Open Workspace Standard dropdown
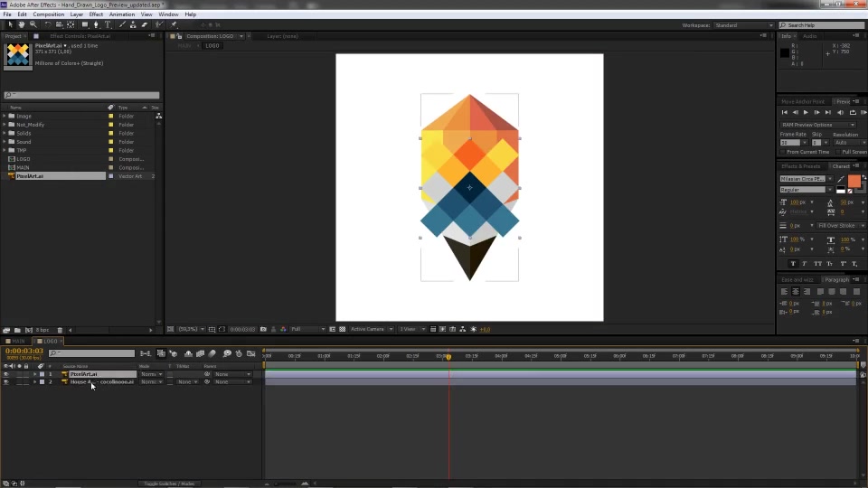This screenshot has height=488, width=868. pos(744,25)
